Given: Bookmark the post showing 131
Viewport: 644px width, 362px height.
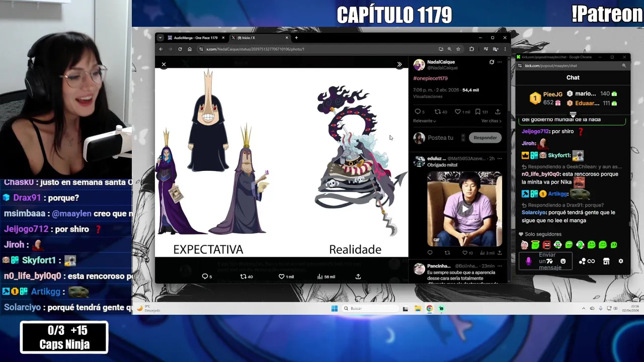Looking at the screenshot, I should pyautogui.click(x=478, y=112).
